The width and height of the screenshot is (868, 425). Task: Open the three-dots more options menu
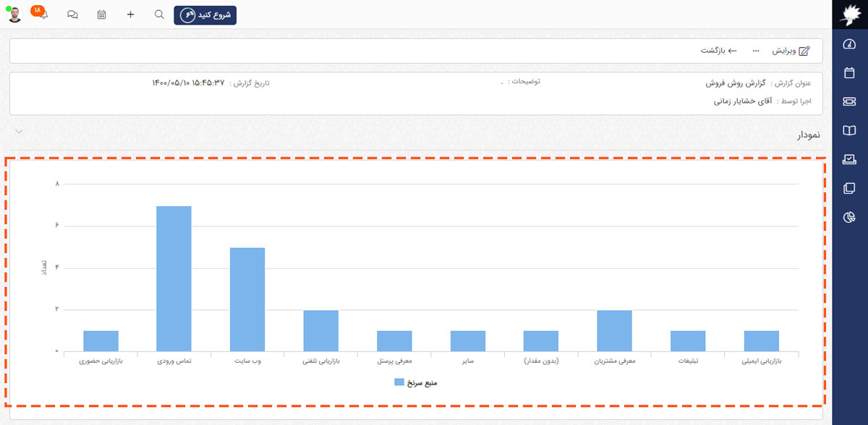click(756, 51)
